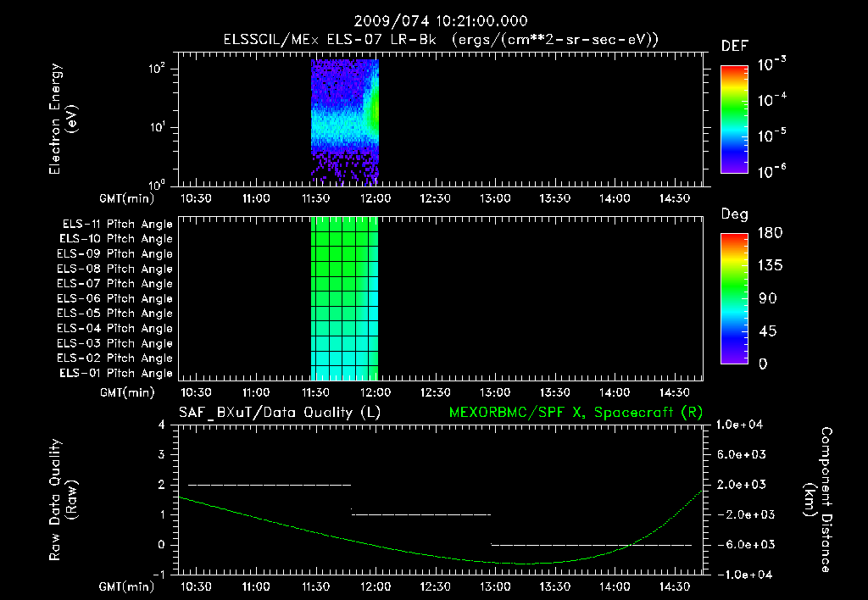
Task: Click the electron spectrogram data block near 11:45
Action: point(345,122)
